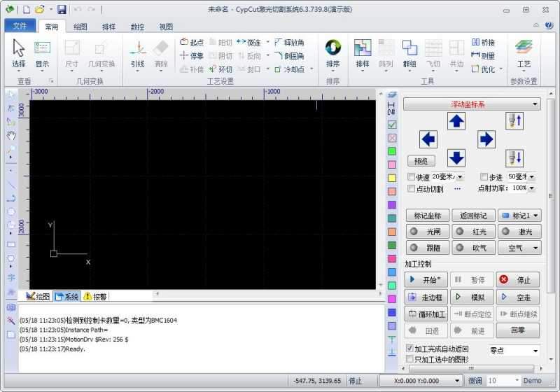Viewport: 560px width, 392px height.
Task: Click the 停止 stop button
Action: tap(517, 280)
